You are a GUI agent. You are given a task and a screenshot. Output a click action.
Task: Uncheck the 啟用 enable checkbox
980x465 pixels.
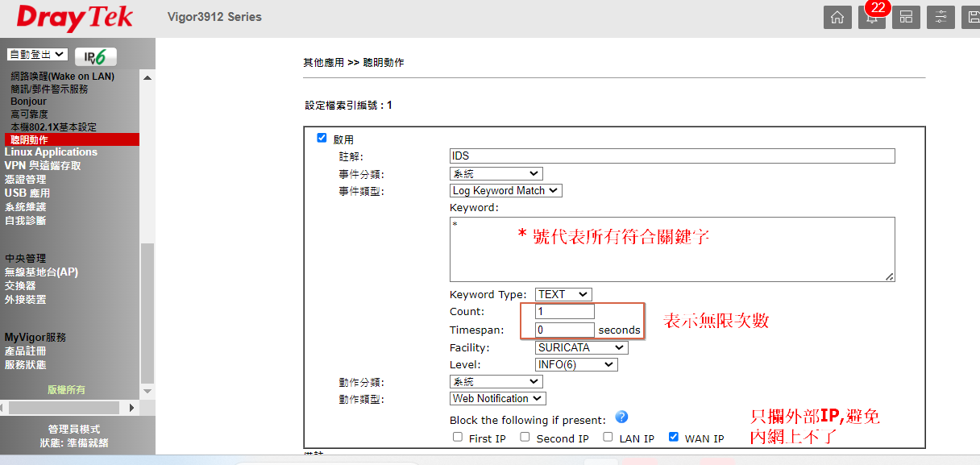click(x=322, y=139)
